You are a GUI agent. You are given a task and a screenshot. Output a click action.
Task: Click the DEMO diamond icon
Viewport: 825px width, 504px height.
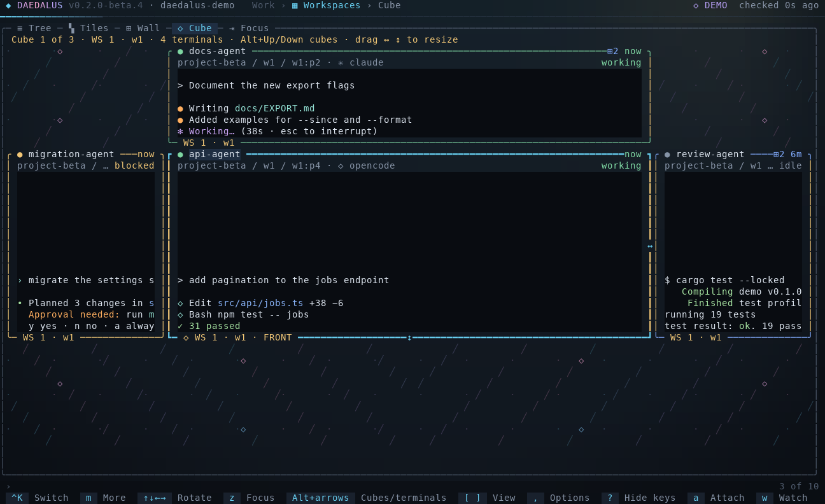[x=696, y=5]
